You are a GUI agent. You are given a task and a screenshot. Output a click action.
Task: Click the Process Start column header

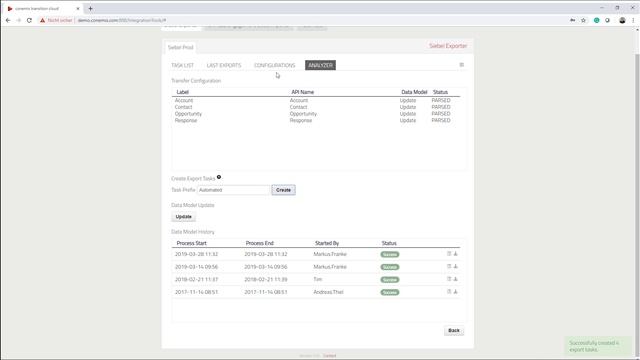(x=191, y=243)
